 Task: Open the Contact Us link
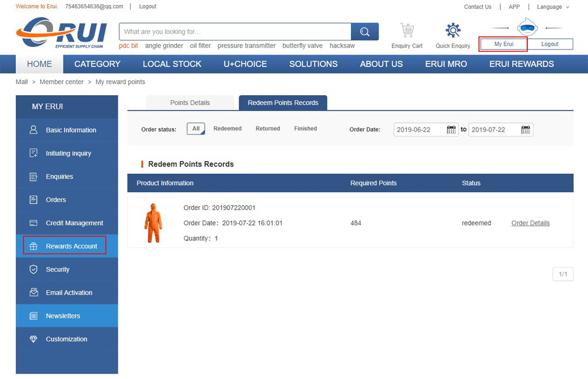pyautogui.click(x=477, y=6)
